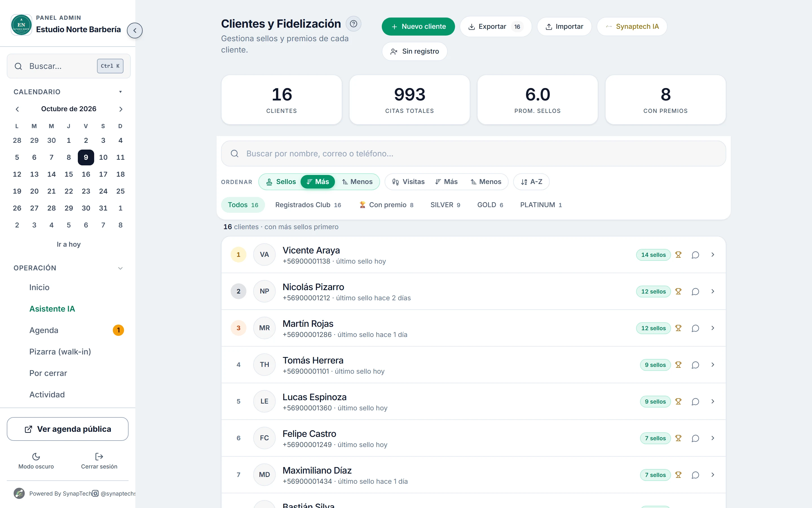Go to the next calendar month

120,109
